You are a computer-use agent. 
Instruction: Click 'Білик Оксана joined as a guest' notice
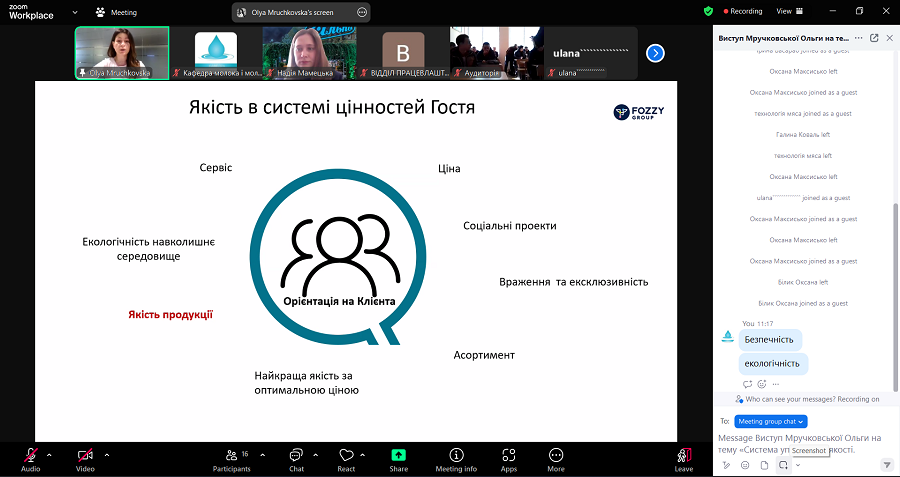(802, 303)
